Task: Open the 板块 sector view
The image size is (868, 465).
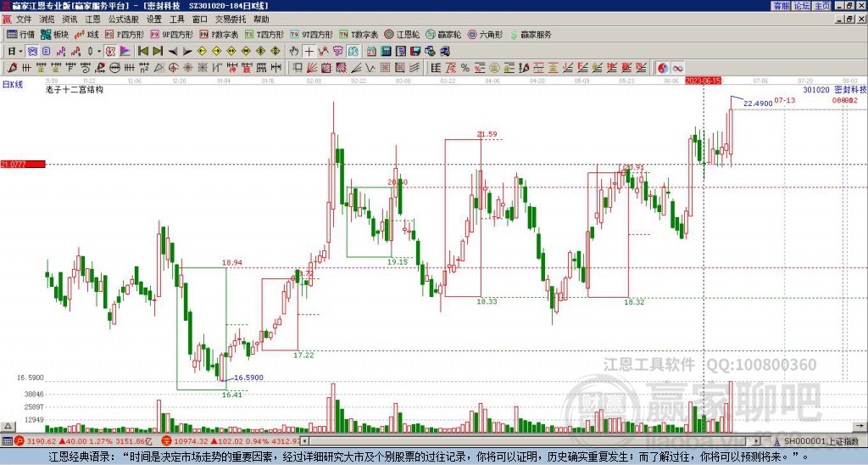Action: [54, 34]
